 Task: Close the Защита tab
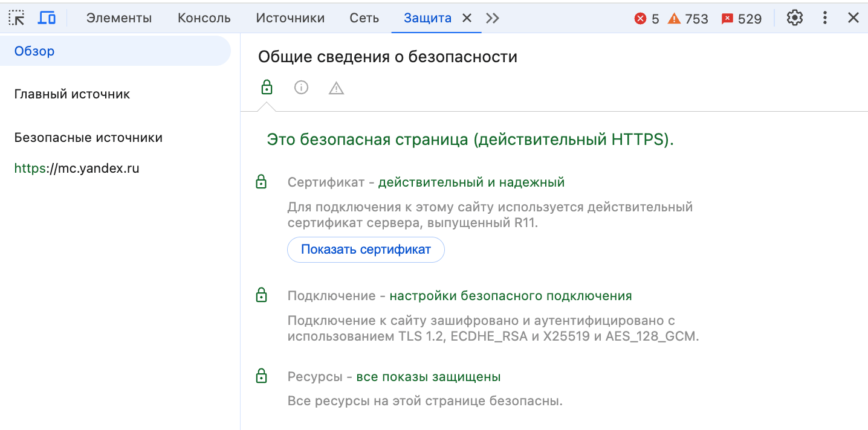[x=466, y=18]
